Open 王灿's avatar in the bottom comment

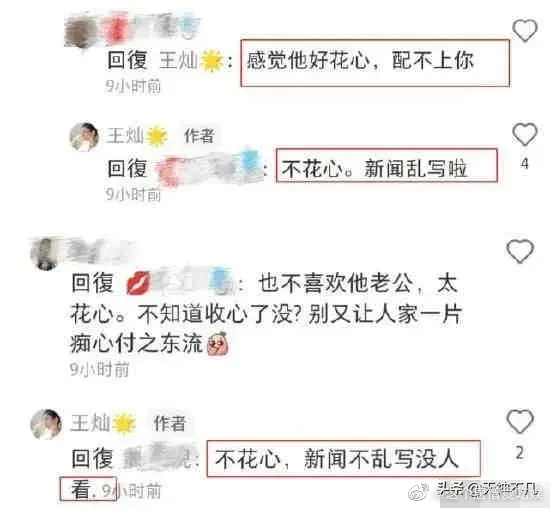[x=46, y=424]
